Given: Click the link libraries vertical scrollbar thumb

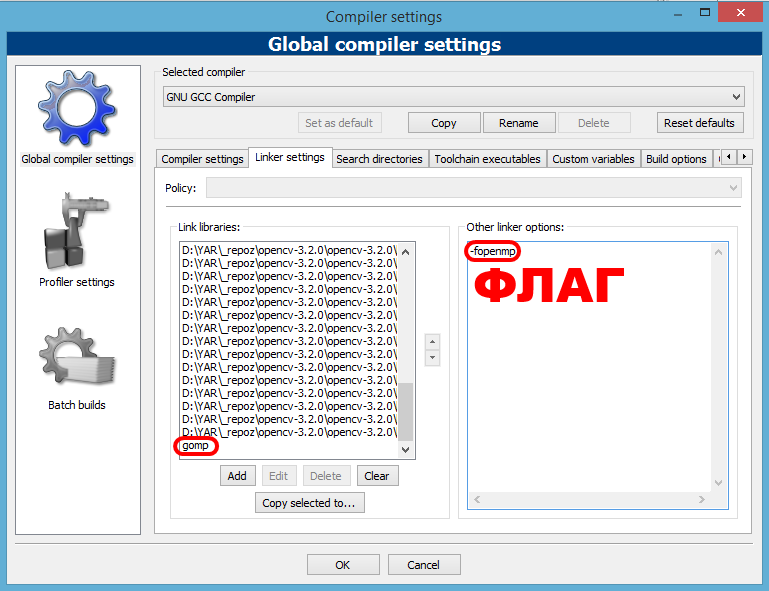Looking at the screenshot, I should (406, 411).
